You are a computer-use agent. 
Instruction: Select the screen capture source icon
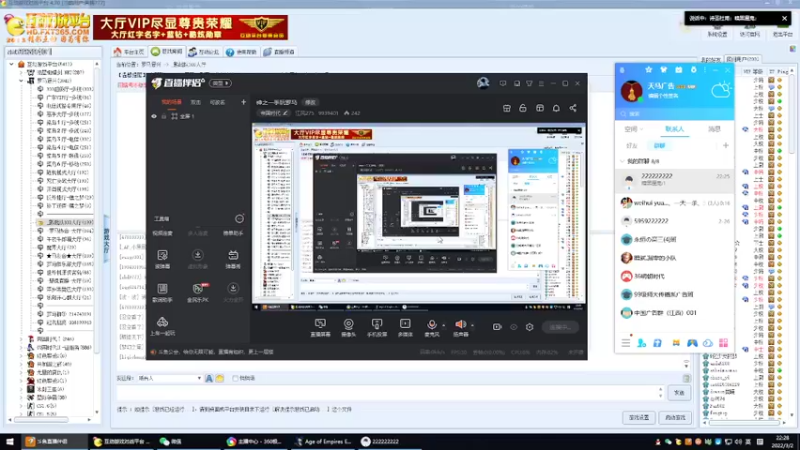[x=320, y=327]
